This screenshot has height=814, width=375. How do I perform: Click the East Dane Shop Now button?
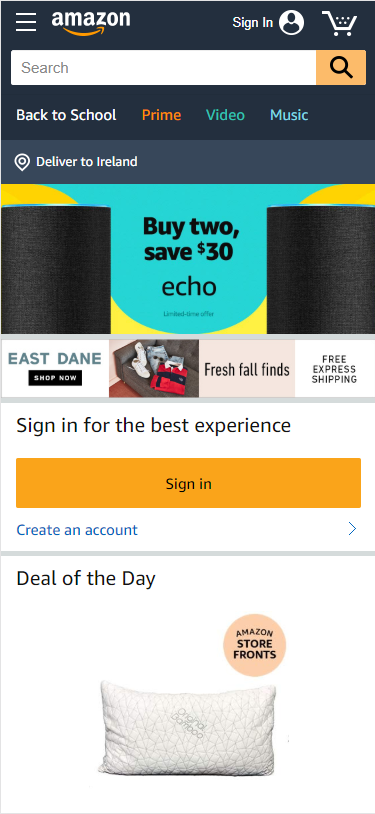pos(55,378)
